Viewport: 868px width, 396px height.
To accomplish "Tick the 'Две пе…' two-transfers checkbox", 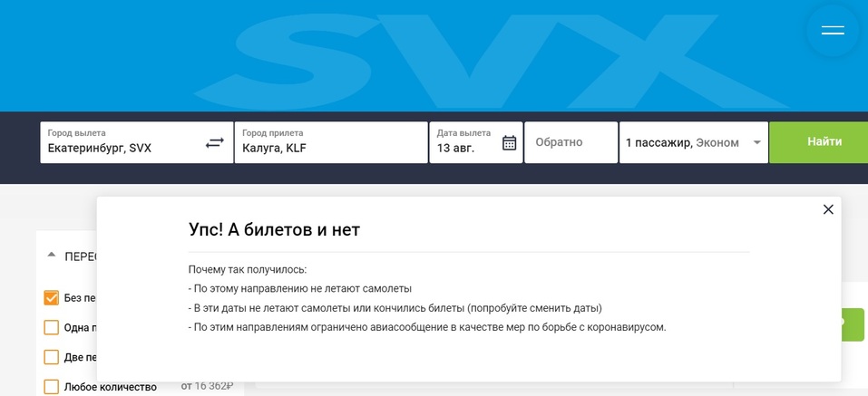I will pyautogui.click(x=52, y=357).
